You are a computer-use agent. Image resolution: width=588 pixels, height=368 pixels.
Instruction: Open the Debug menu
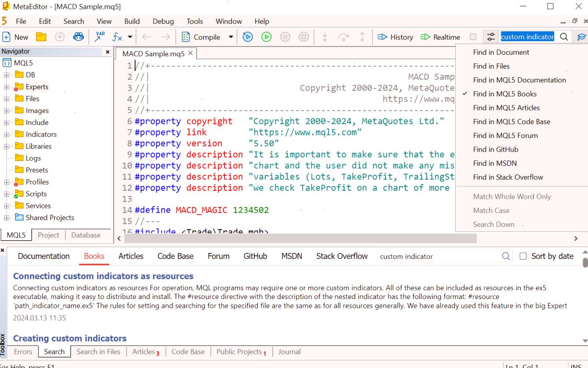pos(163,21)
